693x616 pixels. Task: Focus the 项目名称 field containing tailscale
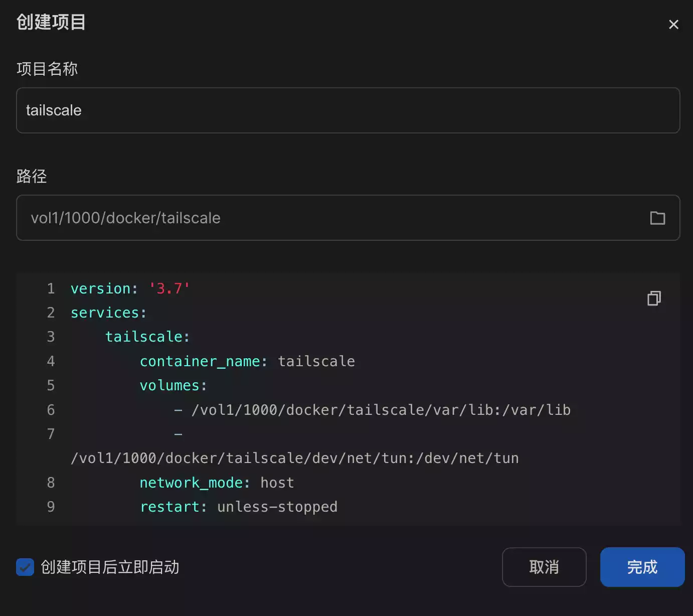point(348,110)
